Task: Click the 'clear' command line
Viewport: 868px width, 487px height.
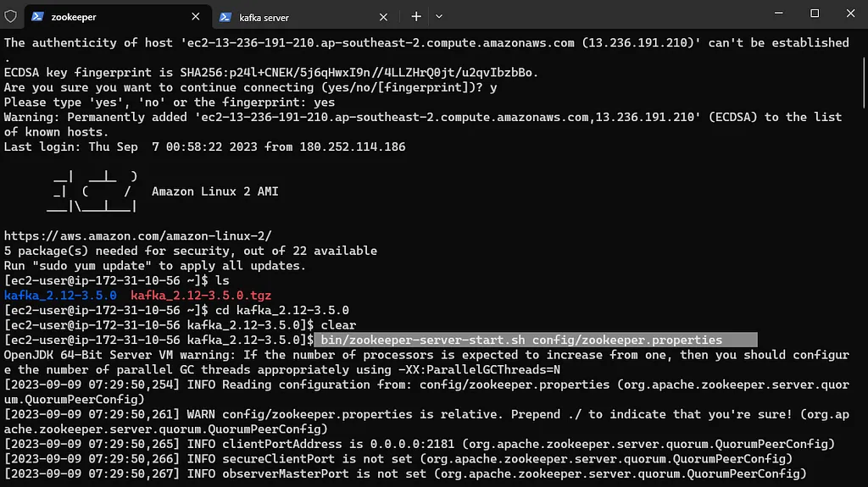Action: point(180,325)
